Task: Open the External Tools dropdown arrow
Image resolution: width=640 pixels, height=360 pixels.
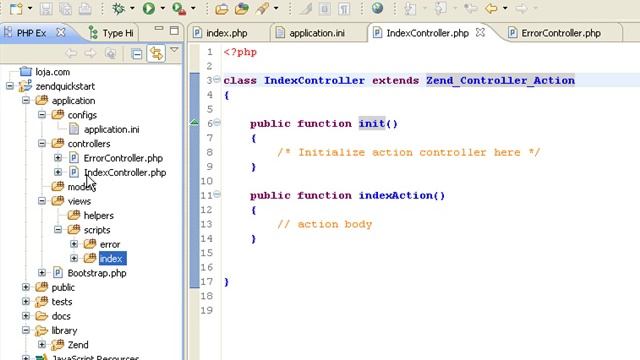Action: tap(193, 8)
